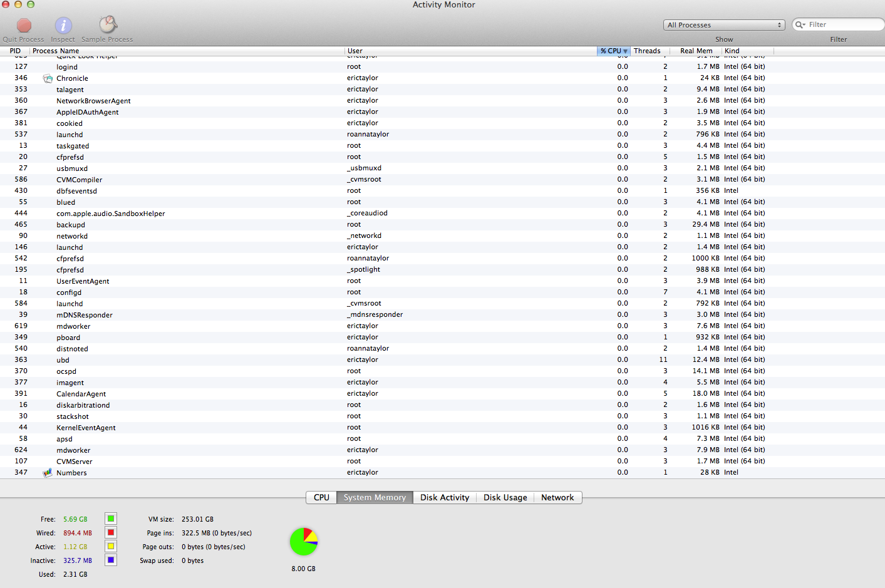Select the logind process row
Viewport: 885px width, 588px height.
442,67
